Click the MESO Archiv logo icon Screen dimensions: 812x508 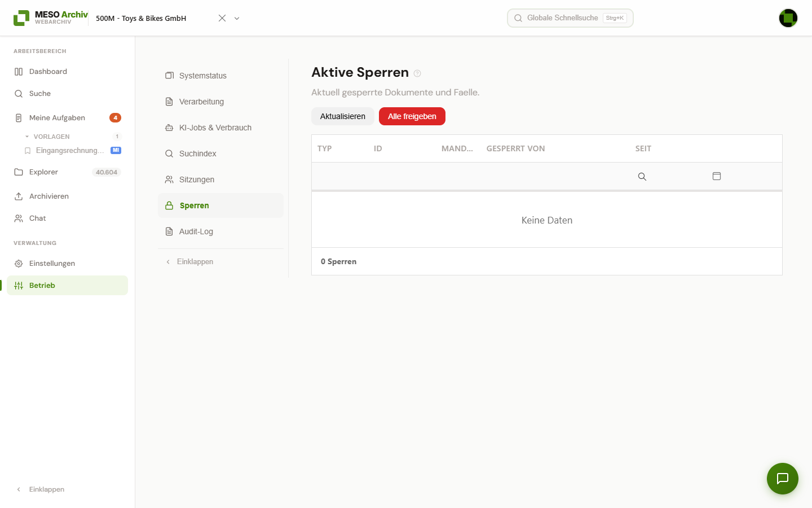(x=21, y=18)
